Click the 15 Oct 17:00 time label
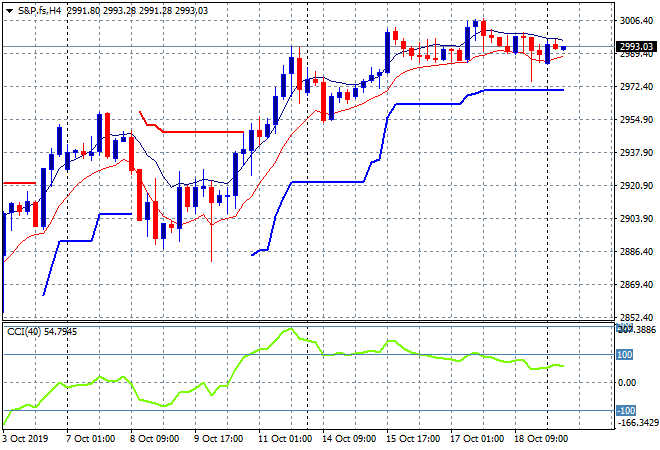This screenshot has height=450, width=660. click(413, 439)
